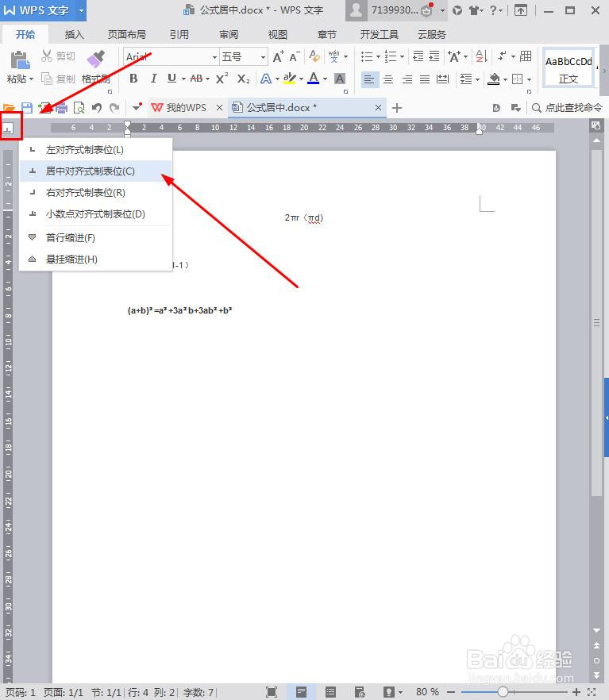This screenshot has height=700, width=609.
Task: Click the redo arrow icon
Action: (x=115, y=108)
